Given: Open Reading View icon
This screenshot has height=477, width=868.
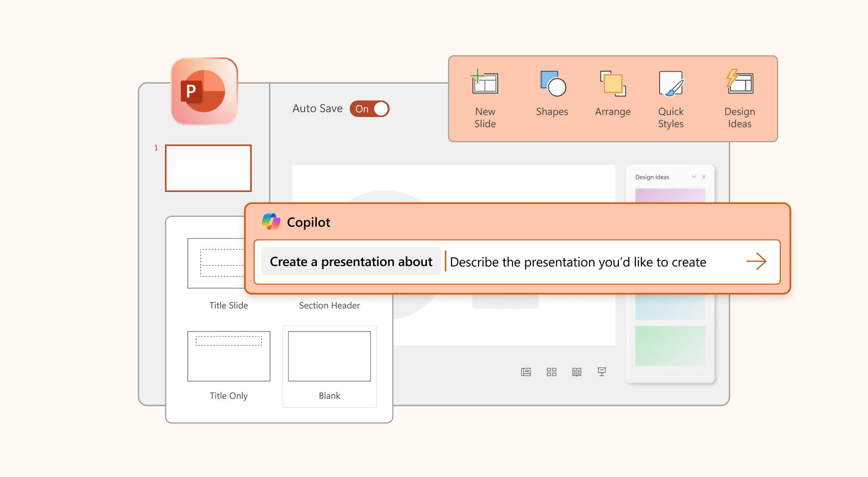Looking at the screenshot, I should pos(576,372).
